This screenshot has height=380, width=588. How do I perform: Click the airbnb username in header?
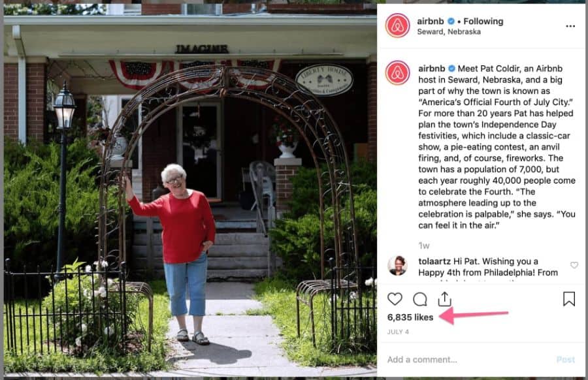(430, 21)
